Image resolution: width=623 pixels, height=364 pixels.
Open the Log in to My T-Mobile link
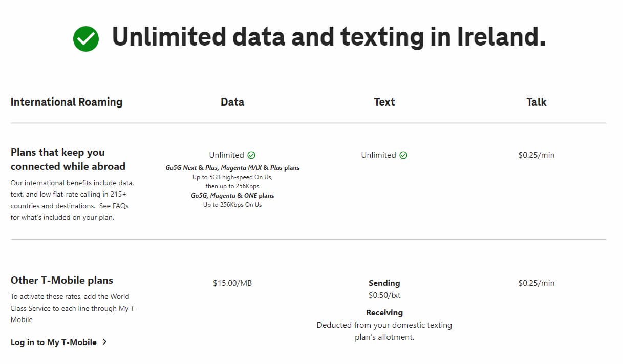(x=53, y=342)
